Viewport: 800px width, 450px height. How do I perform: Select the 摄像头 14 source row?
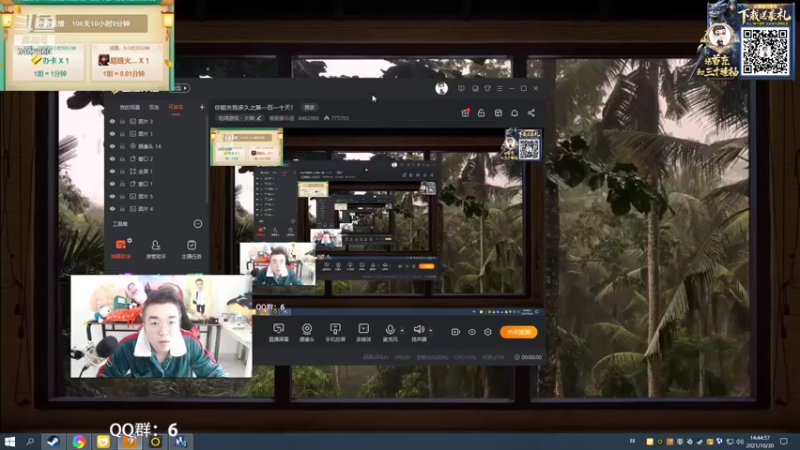[156, 146]
